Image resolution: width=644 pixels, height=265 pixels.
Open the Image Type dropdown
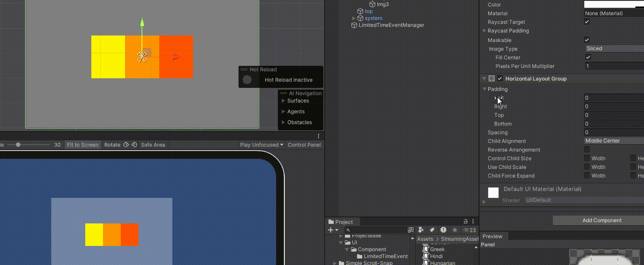(x=615, y=48)
